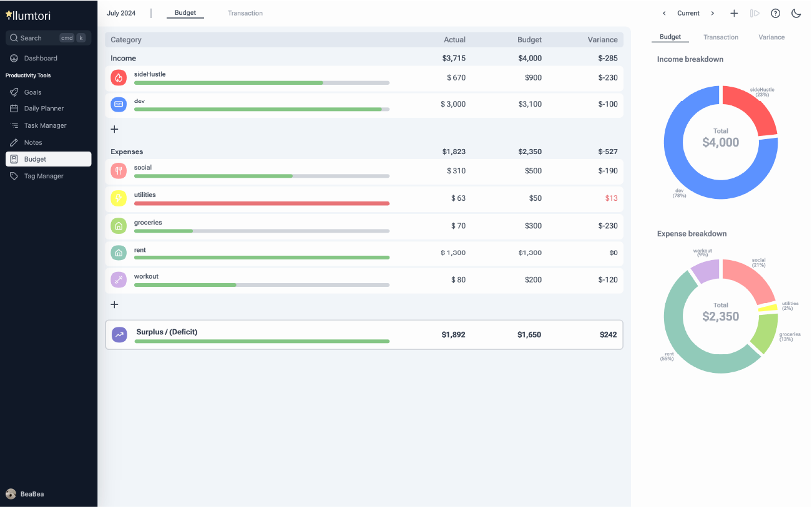Image resolution: width=812 pixels, height=507 pixels.
Task: Click the Variance column header
Action: (602, 40)
